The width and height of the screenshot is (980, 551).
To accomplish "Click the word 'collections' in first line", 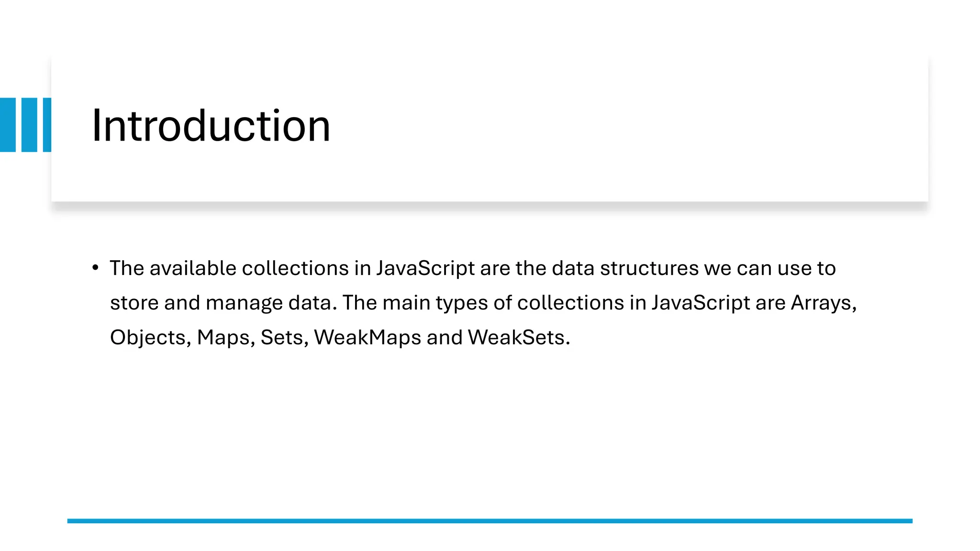I will point(295,268).
